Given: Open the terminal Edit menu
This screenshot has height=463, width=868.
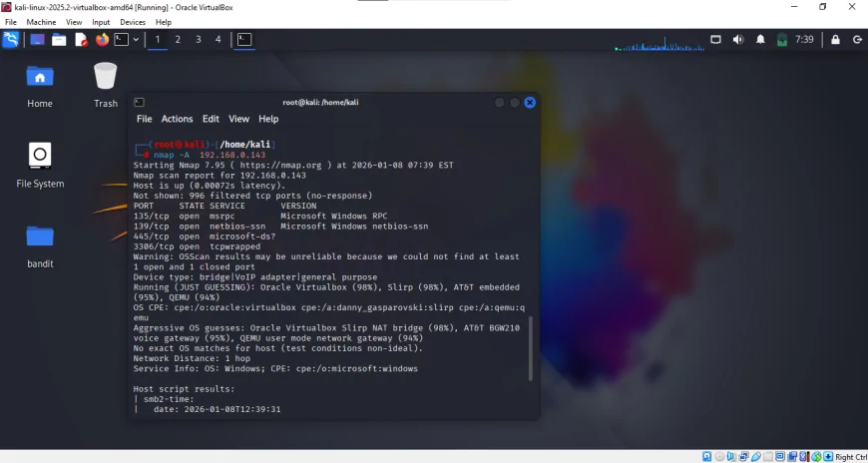Looking at the screenshot, I should point(211,119).
